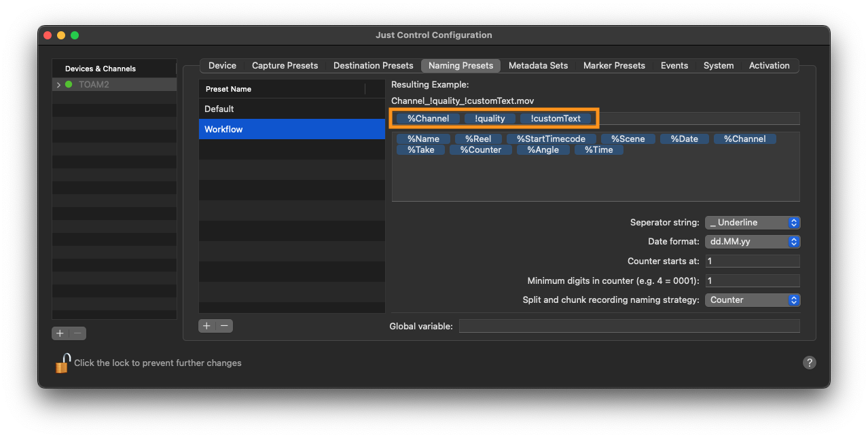Click the %Scene token
Image resolution: width=868 pixels, height=438 pixels.
pos(628,139)
